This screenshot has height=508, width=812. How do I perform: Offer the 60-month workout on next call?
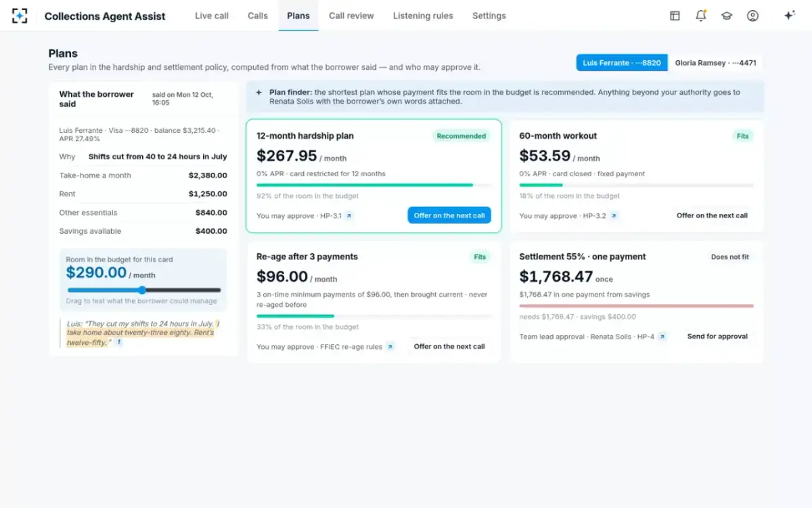(x=712, y=215)
